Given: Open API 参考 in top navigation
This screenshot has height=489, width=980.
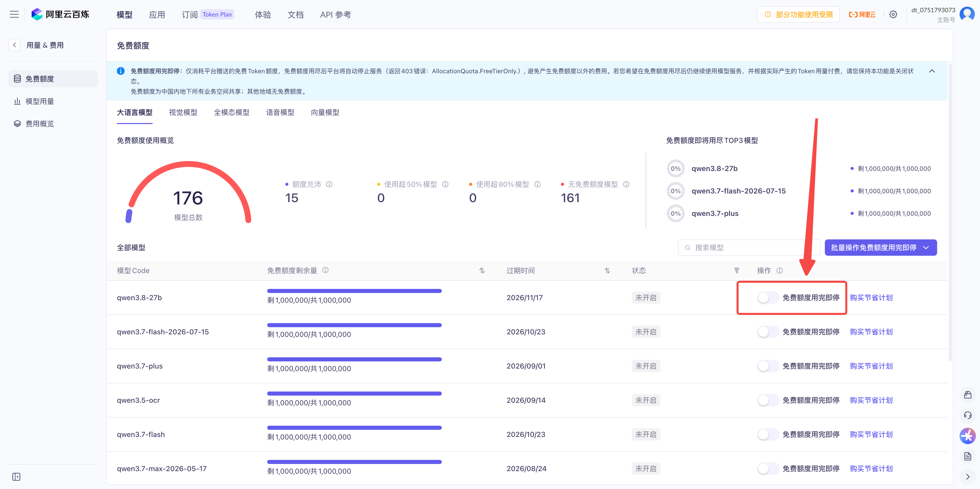Looking at the screenshot, I should pos(336,15).
